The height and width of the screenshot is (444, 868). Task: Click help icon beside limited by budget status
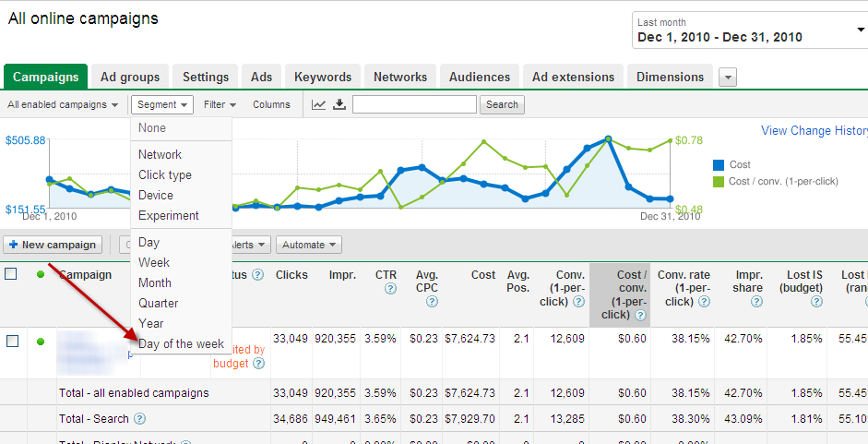click(258, 364)
